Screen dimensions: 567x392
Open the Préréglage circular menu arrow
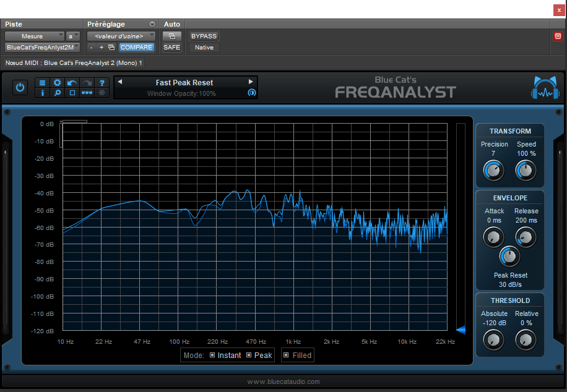(152, 24)
